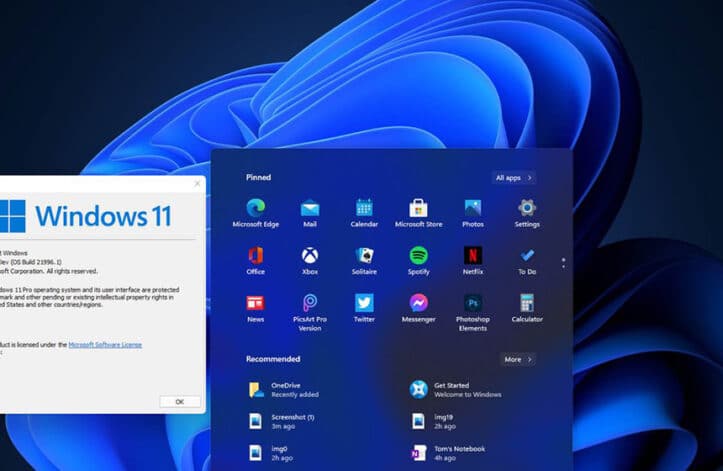723x471 pixels.
Task: Click the 'Welcome to Windows' text
Action: (468, 394)
